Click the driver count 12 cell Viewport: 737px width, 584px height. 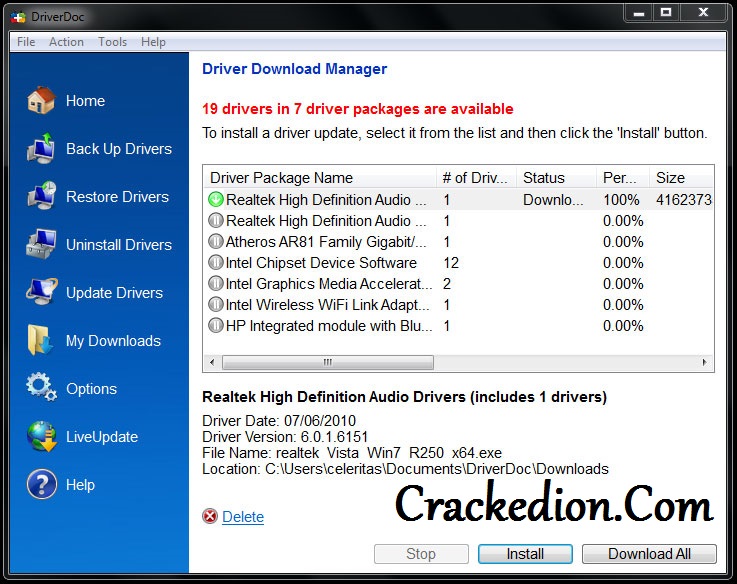[451, 262]
